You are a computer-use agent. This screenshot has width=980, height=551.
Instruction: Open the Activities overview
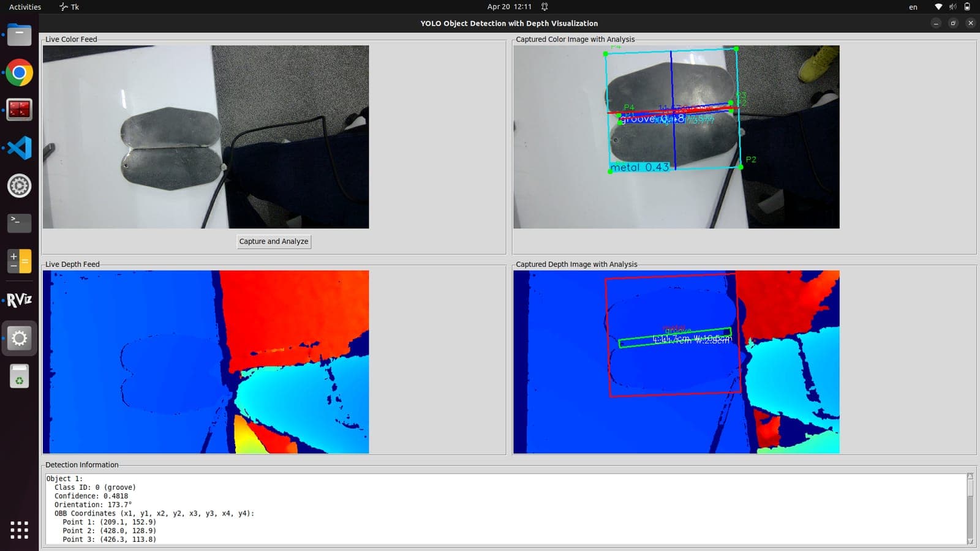coord(25,7)
